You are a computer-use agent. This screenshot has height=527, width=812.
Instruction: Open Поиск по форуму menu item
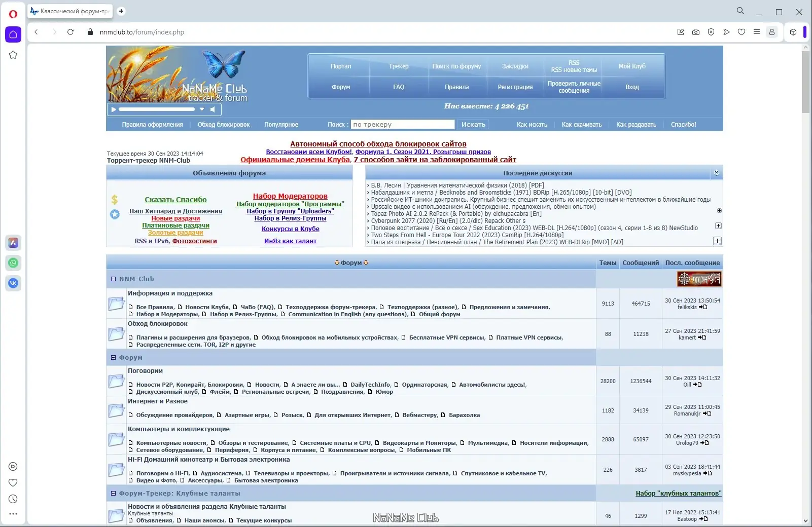(456, 66)
